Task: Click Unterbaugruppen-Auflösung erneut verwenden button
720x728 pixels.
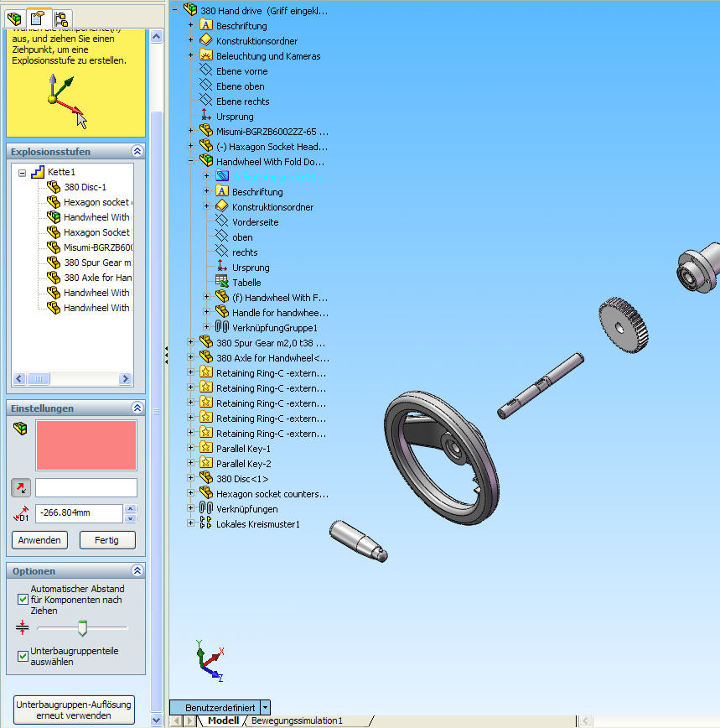Action: (74, 710)
